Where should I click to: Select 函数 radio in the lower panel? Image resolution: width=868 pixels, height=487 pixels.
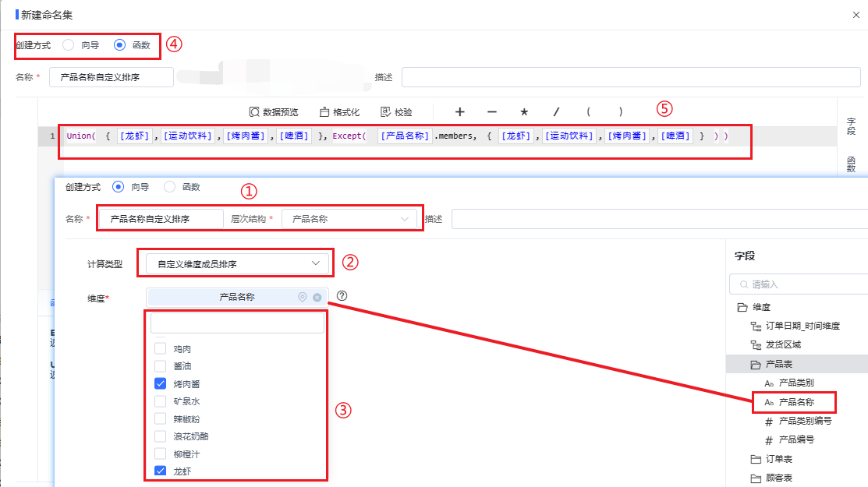[169, 187]
